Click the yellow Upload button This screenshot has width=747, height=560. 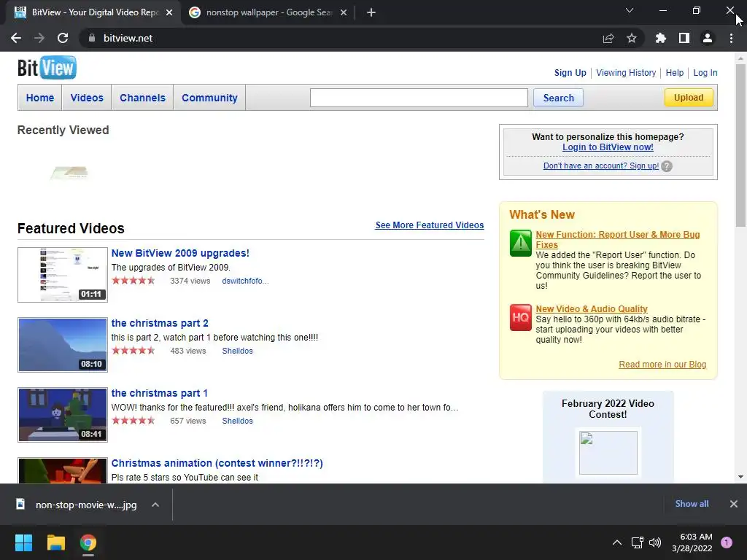[689, 97]
